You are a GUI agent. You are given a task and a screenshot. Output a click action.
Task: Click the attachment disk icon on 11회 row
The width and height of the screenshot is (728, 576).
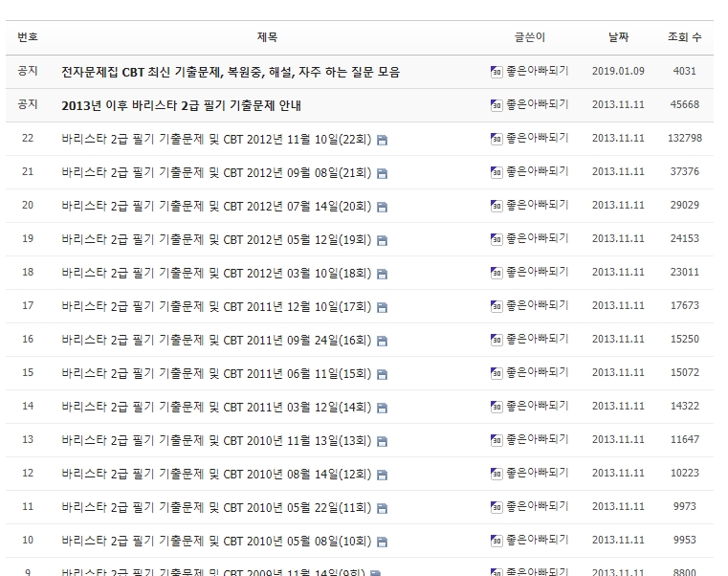382,508
